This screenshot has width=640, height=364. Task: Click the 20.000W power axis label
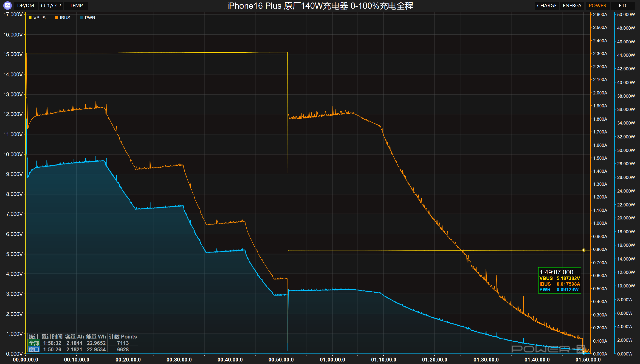click(x=626, y=218)
